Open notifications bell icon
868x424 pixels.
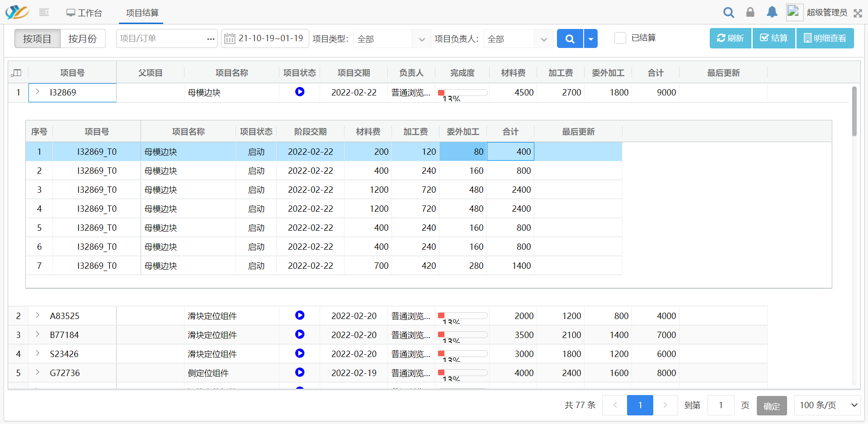coord(772,12)
